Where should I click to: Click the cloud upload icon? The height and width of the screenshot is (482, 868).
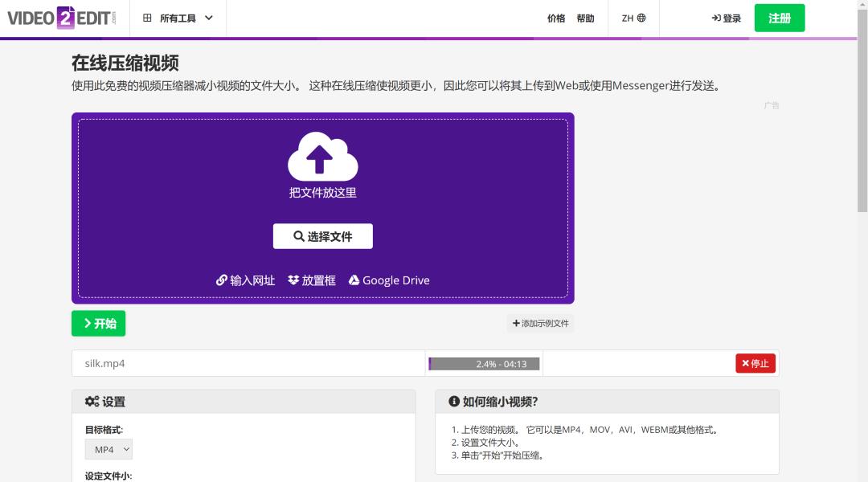[322, 158]
